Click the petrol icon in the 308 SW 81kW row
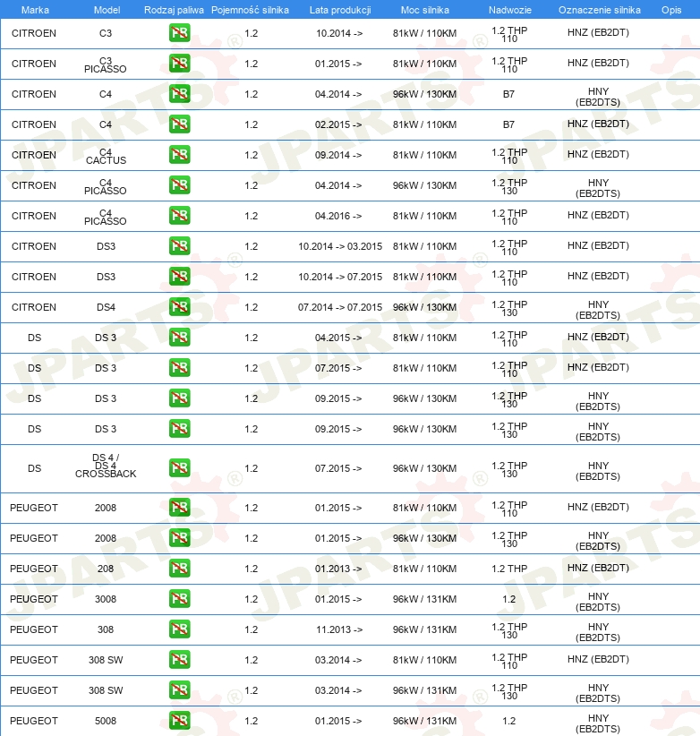This screenshot has height=736, width=700. tap(180, 660)
